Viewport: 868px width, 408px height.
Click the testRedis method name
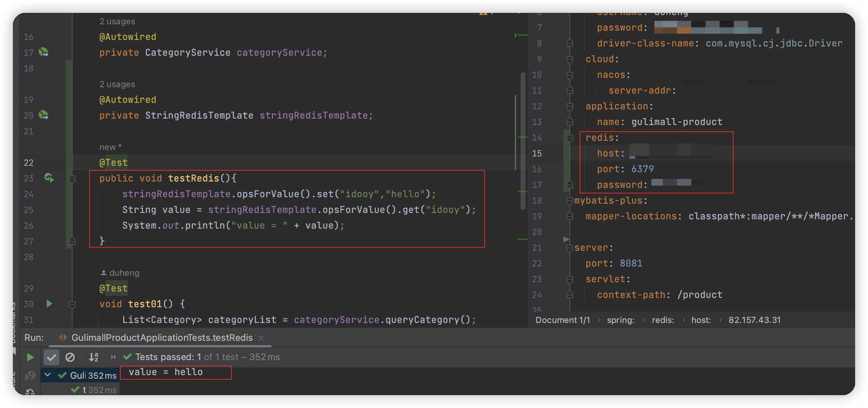pyautogui.click(x=193, y=178)
